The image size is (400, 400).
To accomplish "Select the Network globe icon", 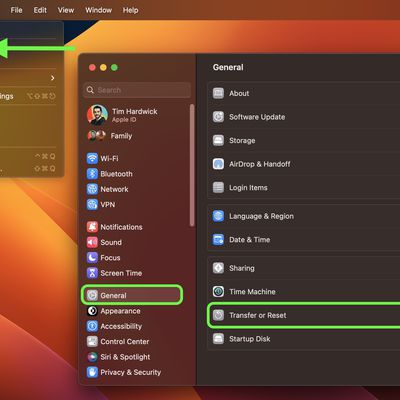I will (92, 189).
